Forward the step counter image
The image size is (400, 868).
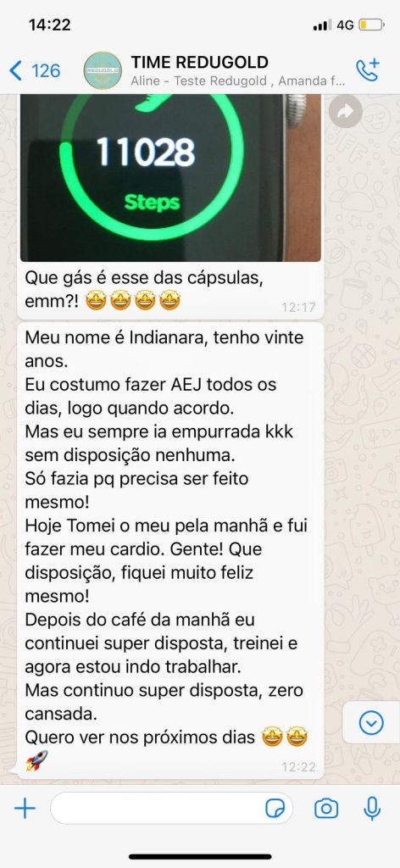[345, 112]
